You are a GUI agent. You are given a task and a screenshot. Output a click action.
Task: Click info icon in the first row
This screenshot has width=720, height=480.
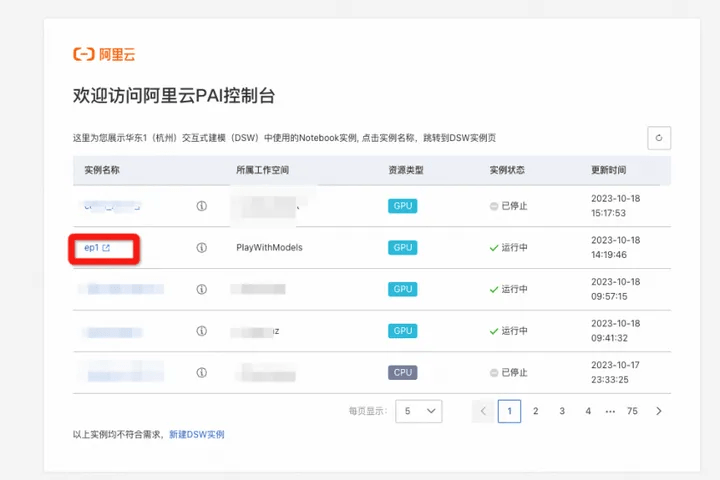[x=202, y=206]
